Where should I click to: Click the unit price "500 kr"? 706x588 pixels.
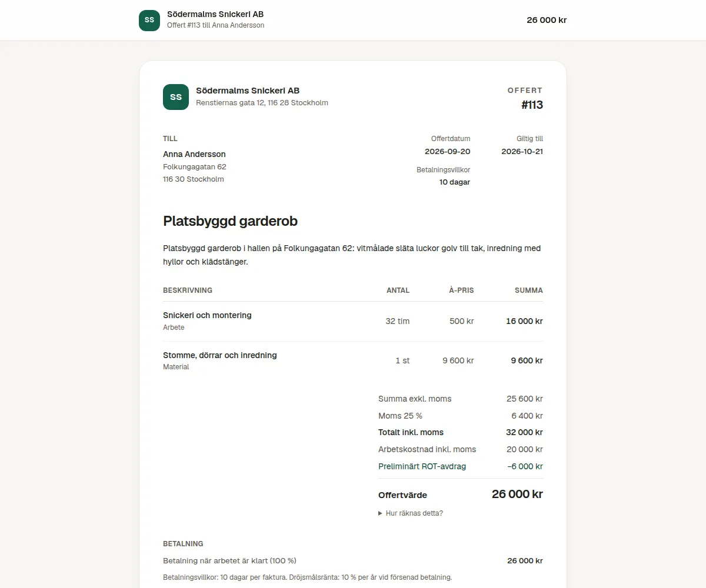pyautogui.click(x=462, y=322)
